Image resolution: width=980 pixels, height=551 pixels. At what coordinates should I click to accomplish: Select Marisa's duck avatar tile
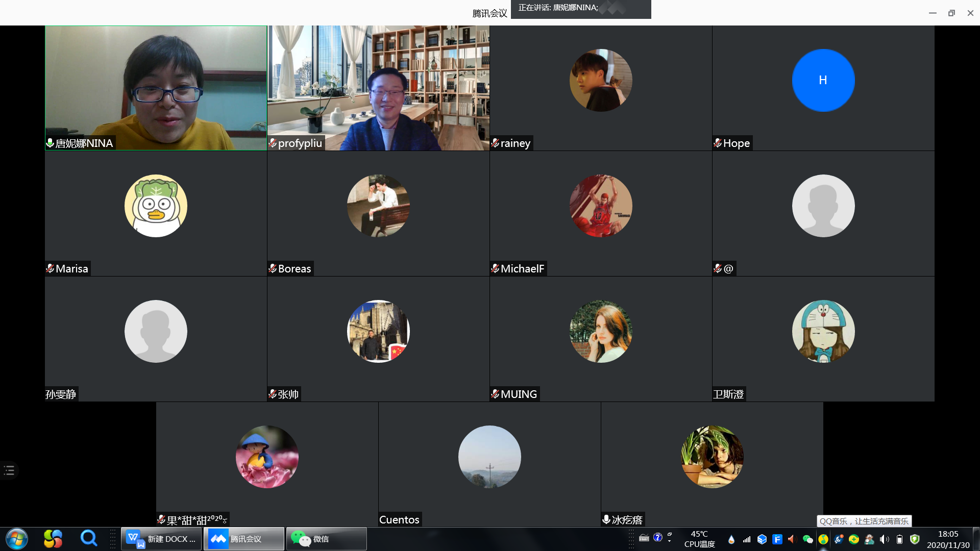pos(156,206)
